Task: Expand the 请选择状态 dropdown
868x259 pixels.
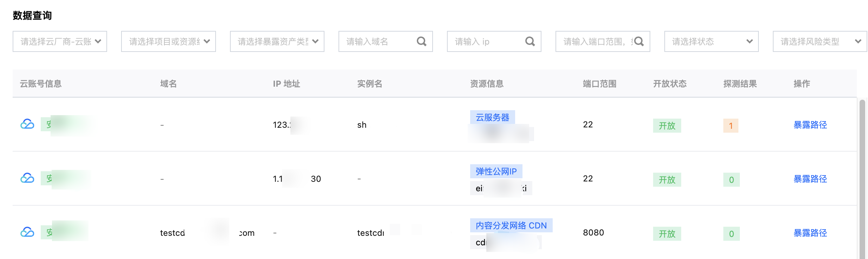Action: [711, 41]
